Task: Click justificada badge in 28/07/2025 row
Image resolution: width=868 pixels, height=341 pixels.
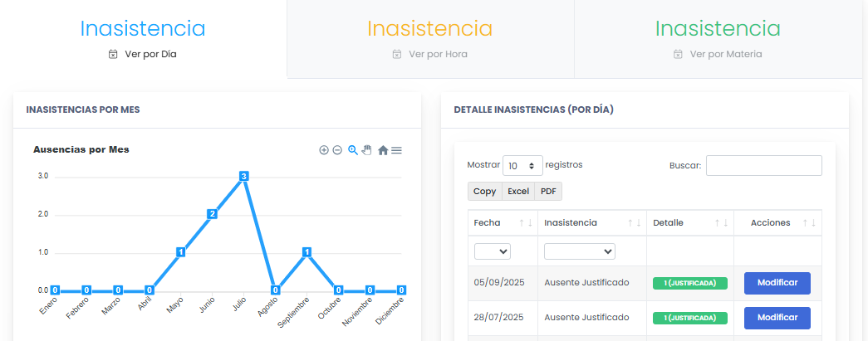Action: pos(689,318)
